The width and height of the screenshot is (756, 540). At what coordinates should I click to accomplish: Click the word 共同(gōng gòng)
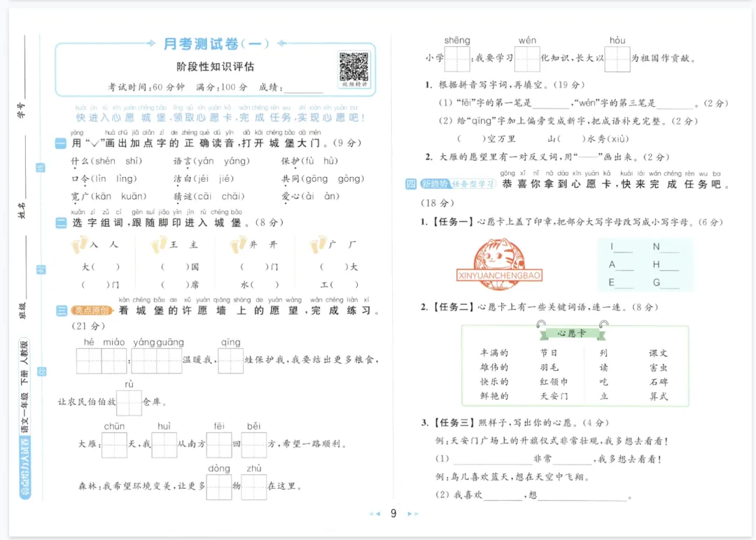(323, 178)
